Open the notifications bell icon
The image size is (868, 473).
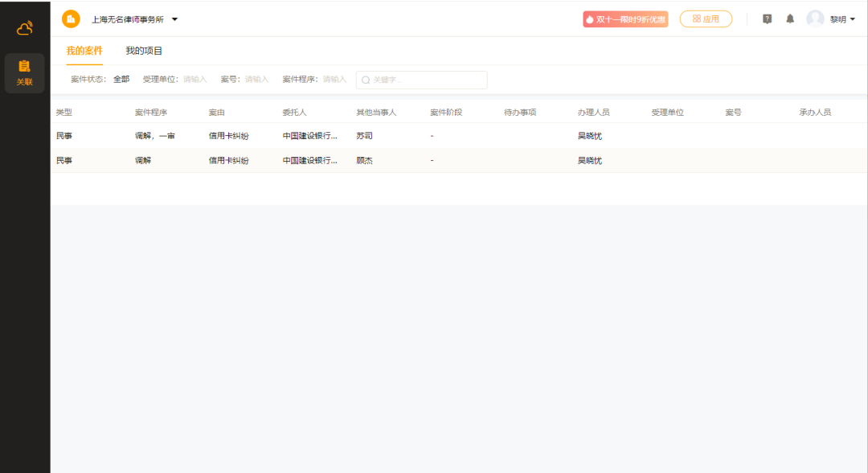point(790,19)
